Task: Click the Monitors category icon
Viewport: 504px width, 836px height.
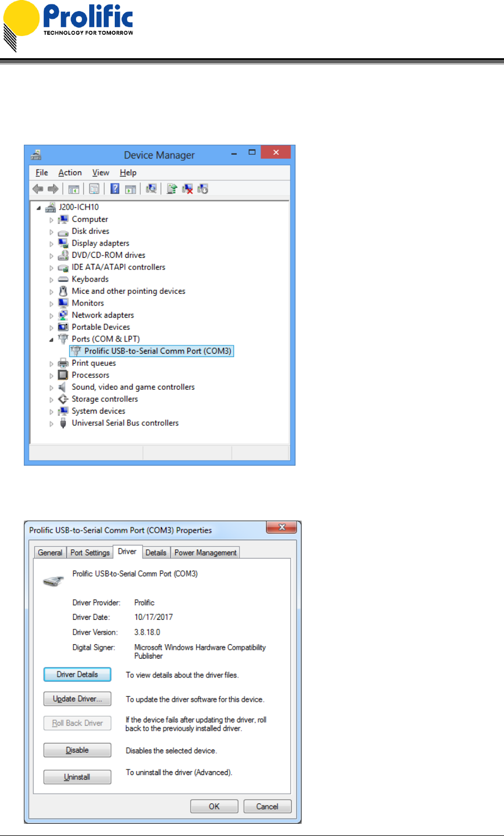Action: tap(63, 303)
